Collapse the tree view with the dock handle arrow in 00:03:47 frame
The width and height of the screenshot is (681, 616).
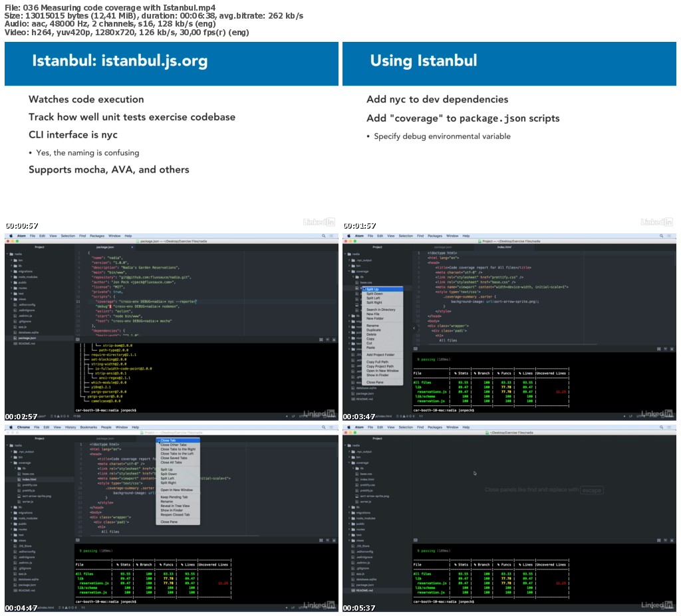(414, 328)
